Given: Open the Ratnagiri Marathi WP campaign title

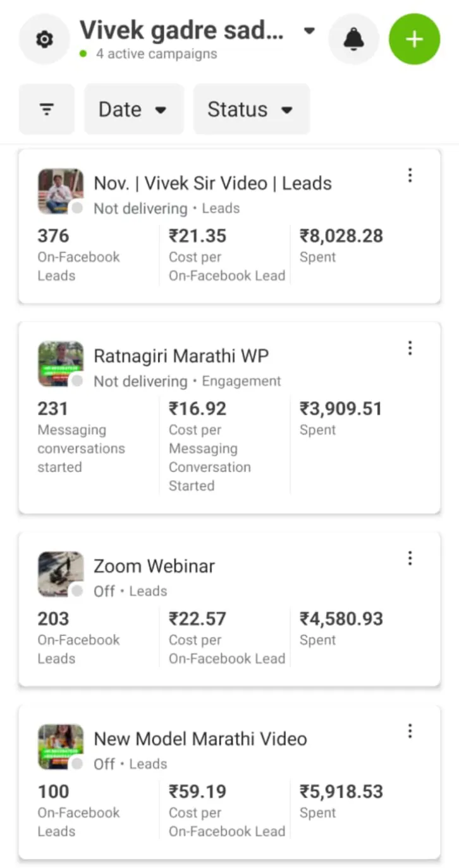Looking at the screenshot, I should pos(181,356).
